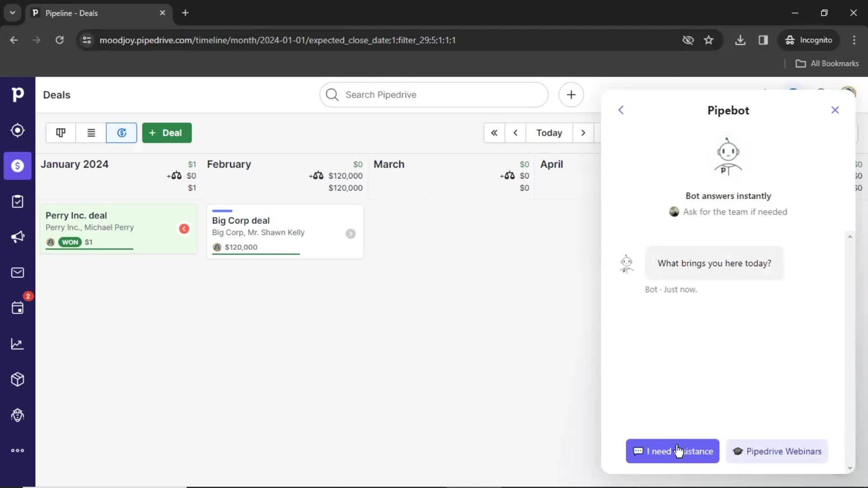Click Pipebot chat scrollbar down arrow
This screenshot has height=488, width=868.
[850, 468]
